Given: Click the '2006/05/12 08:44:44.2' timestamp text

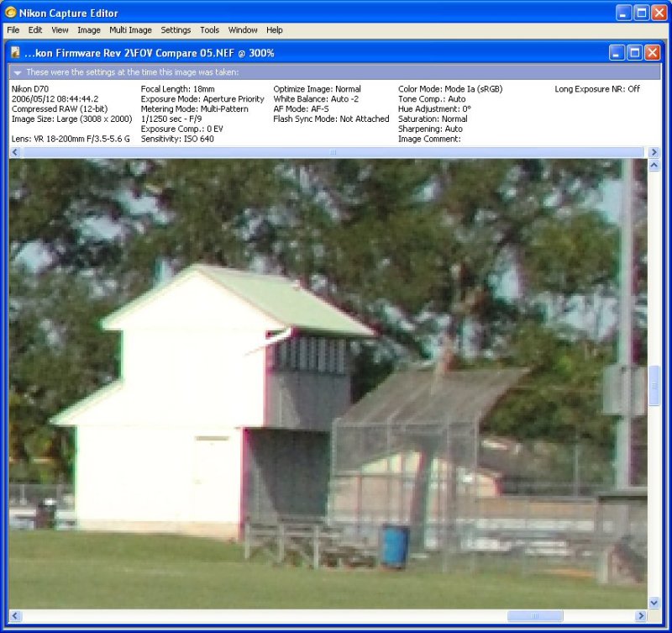Looking at the screenshot, I should 55,99.
